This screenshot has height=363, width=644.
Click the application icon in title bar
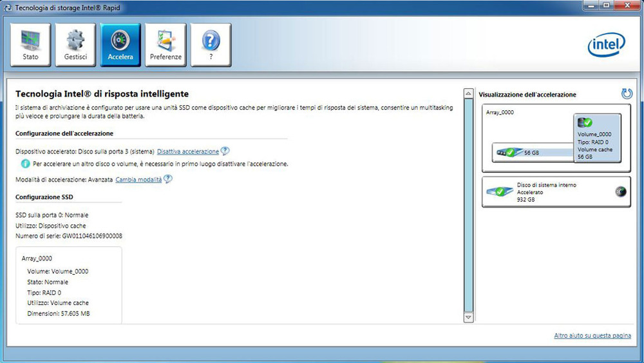7,8
